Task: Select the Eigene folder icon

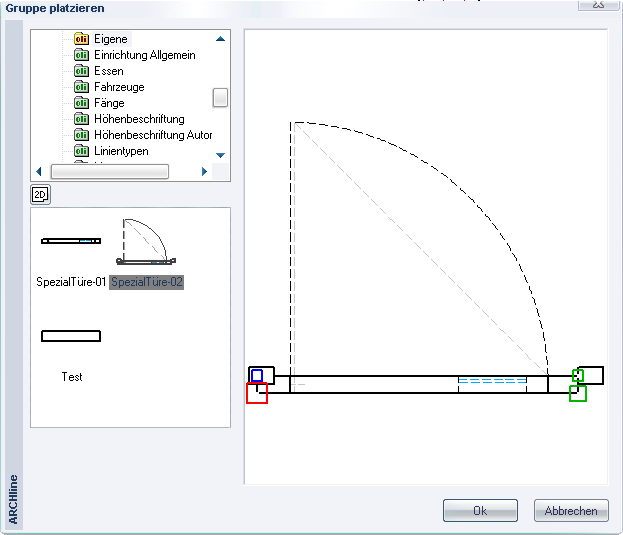Action: (81, 39)
